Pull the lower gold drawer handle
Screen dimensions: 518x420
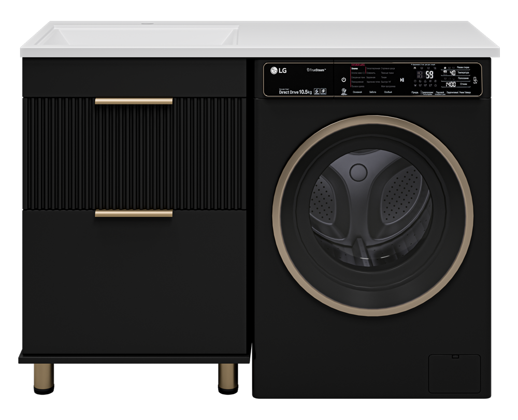coord(134,213)
